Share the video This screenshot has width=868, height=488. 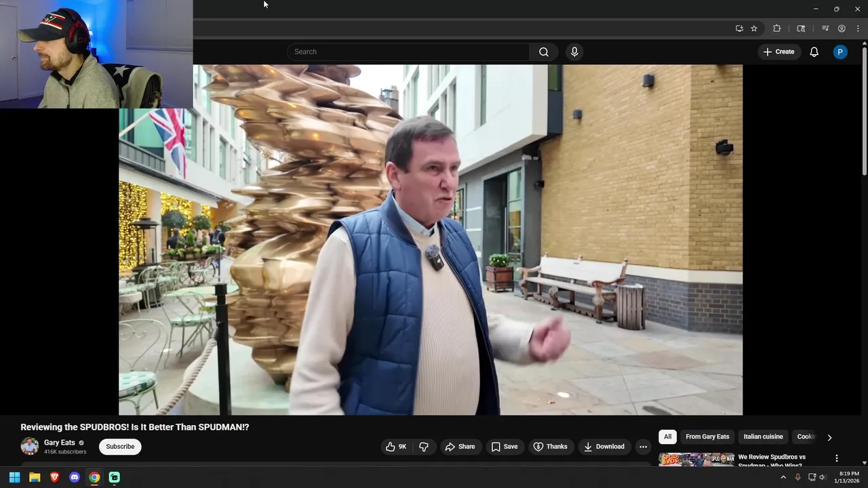460,447
